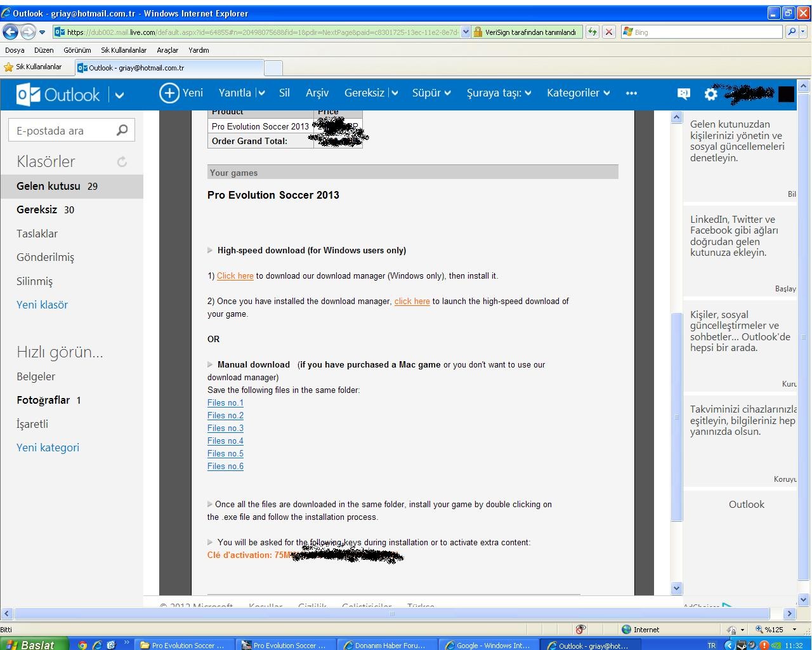
Task: Open the more actions ellipsis
Action: (631, 93)
